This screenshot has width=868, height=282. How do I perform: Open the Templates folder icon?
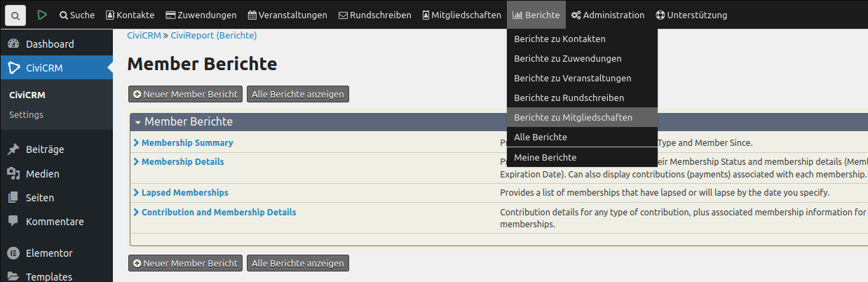[x=13, y=276]
